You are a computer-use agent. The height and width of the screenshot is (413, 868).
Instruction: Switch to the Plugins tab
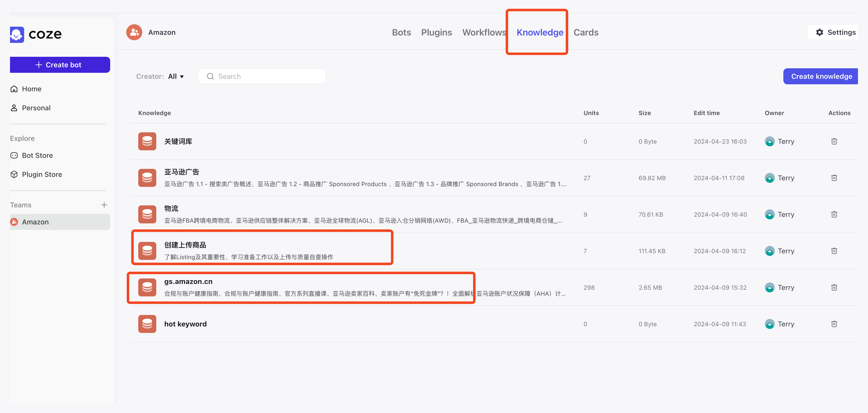436,32
